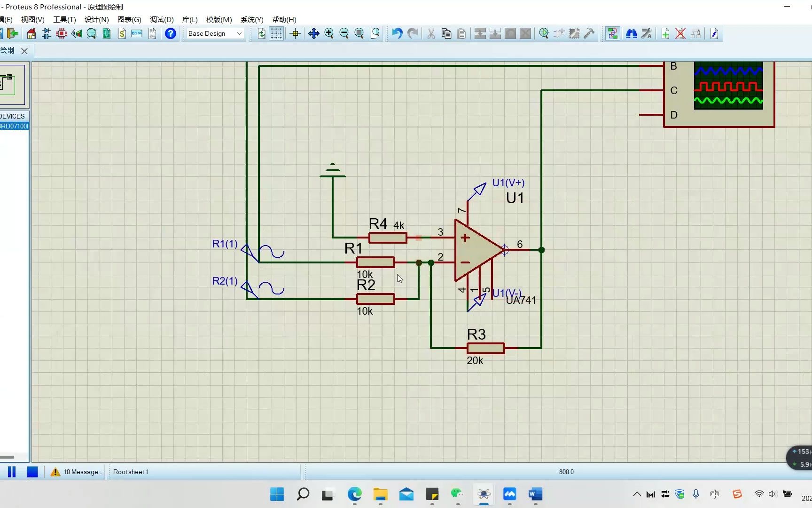Click the blue Help question mark icon
The image size is (812, 508).
tap(171, 33)
